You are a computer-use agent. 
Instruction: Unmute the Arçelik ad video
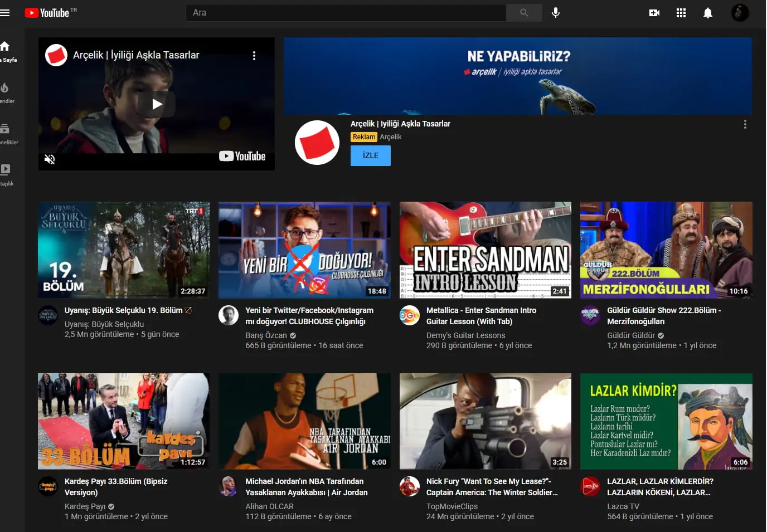coord(50,159)
